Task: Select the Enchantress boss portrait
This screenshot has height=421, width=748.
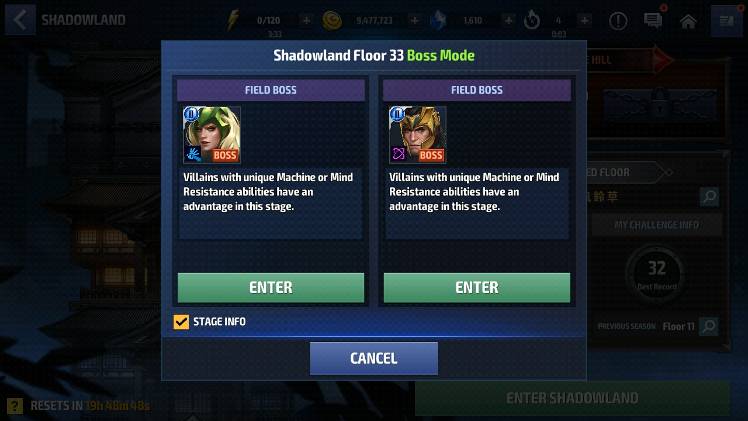Action: click(x=211, y=134)
